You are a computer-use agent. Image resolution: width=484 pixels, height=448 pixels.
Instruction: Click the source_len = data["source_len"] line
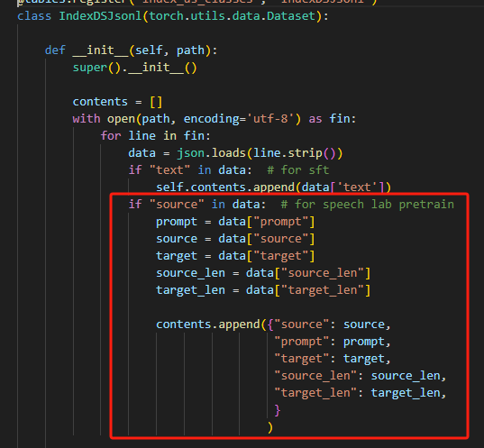tap(263, 273)
